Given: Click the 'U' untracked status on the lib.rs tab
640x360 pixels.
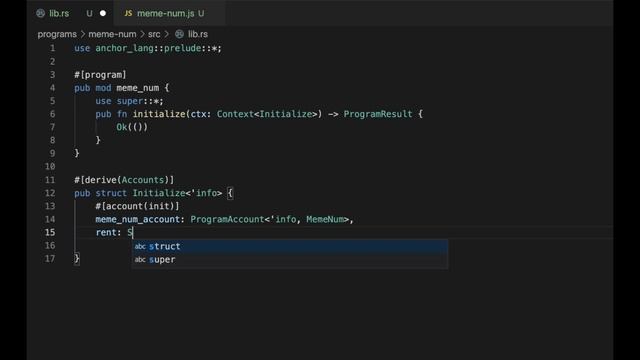Looking at the screenshot, I should pyautogui.click(x=89, y=13).
